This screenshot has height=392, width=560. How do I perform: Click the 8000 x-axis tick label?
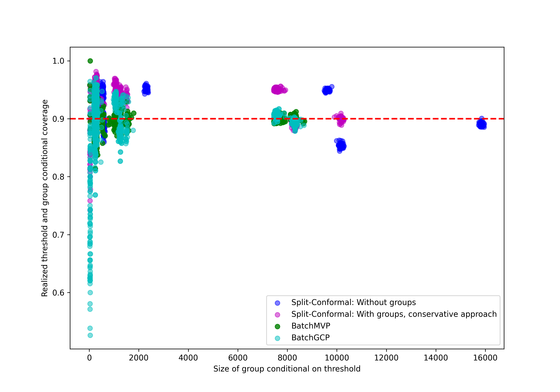tap(287, 358)
